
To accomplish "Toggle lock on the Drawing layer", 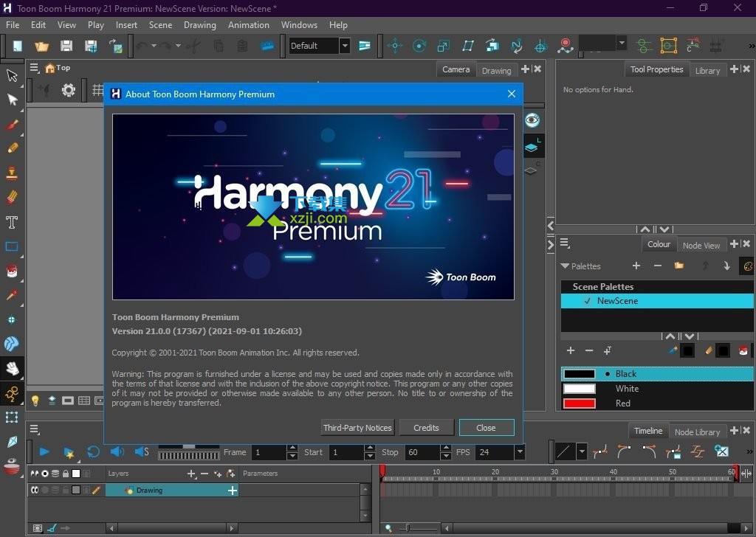I will 66,491.
